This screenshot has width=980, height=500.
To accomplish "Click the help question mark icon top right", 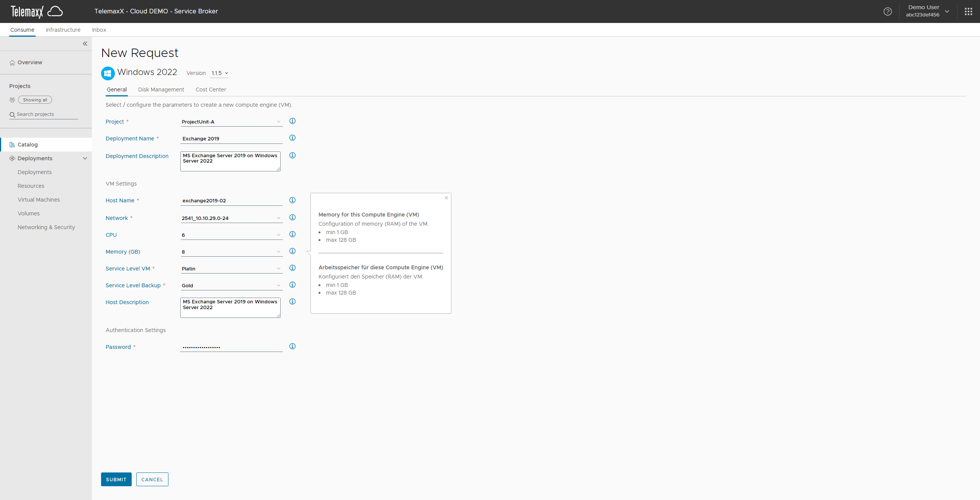I will click(x=888, y=11).
